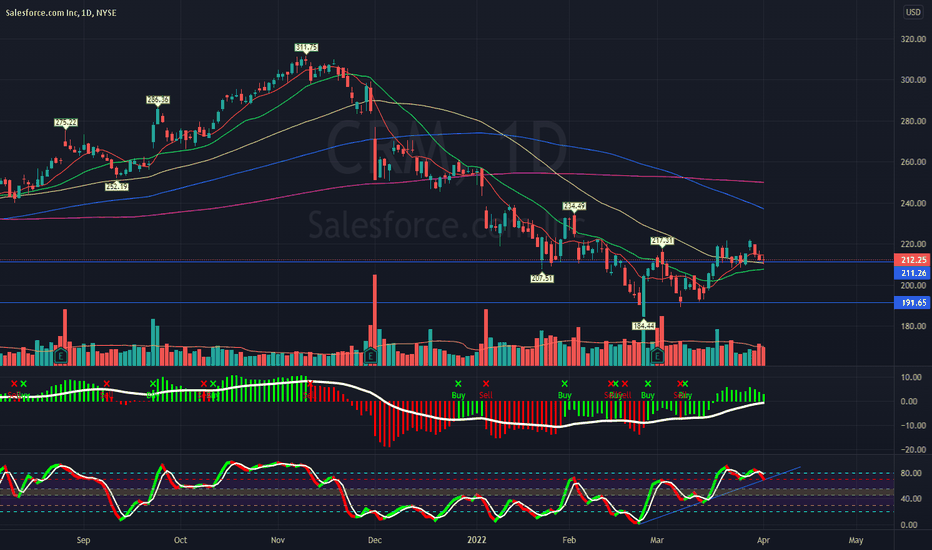Click the 252.19 low price label
932x550 pixels.
pyautogui.click(x=116, y=187)
